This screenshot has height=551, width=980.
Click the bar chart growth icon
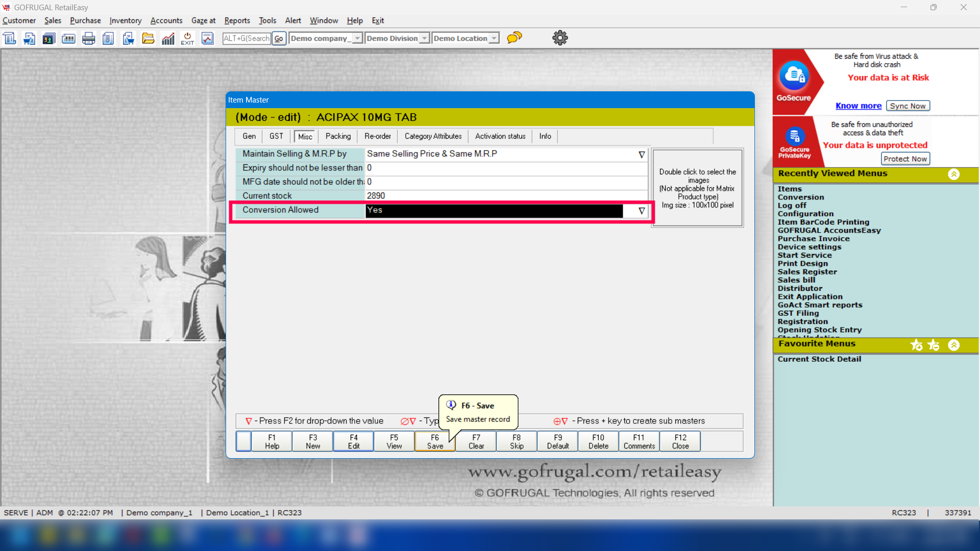pyautogui.click(x=168, y=38)
